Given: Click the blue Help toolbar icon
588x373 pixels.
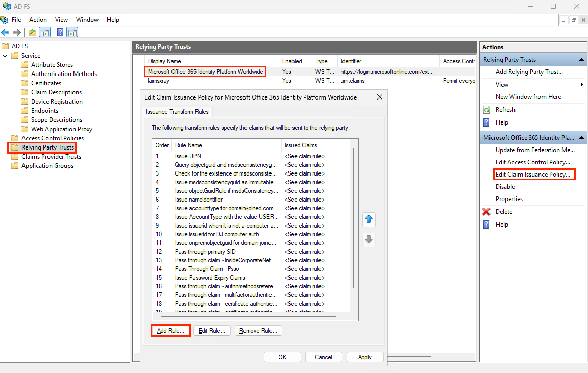Looking at the screenshot, I should click(60, 33).
